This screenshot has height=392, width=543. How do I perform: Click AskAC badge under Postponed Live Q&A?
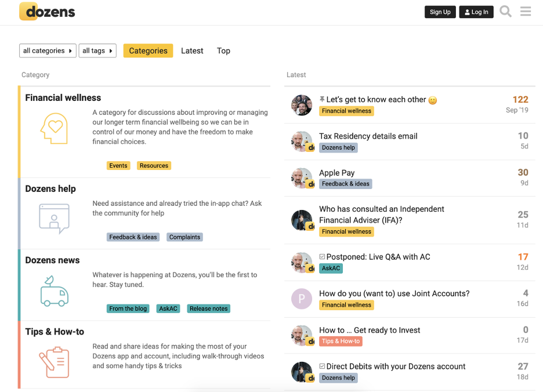[x=331, y=268]
